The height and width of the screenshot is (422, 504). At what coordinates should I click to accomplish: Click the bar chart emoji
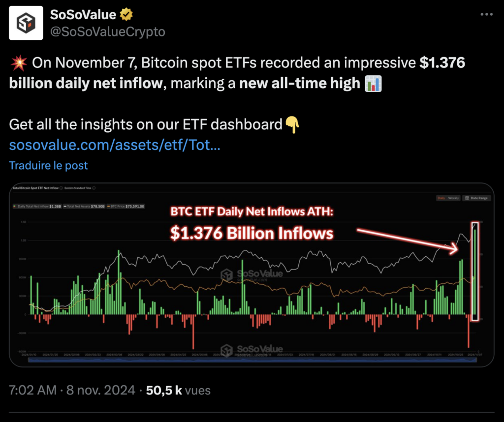(x=374, y=84)
